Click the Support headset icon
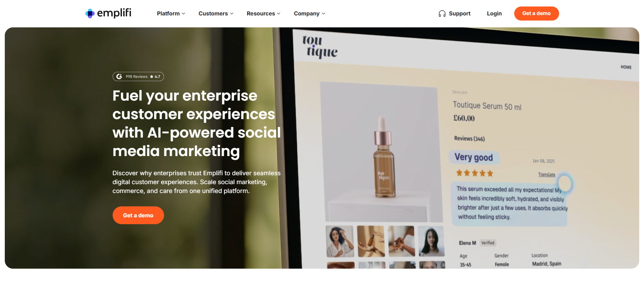This screenshot has height=295, width=644. pyautogui.click(x=442, y=14)
